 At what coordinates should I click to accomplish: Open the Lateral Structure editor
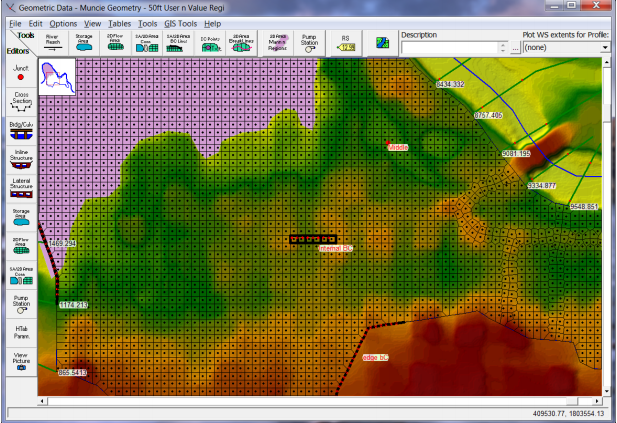coord(21,187)
